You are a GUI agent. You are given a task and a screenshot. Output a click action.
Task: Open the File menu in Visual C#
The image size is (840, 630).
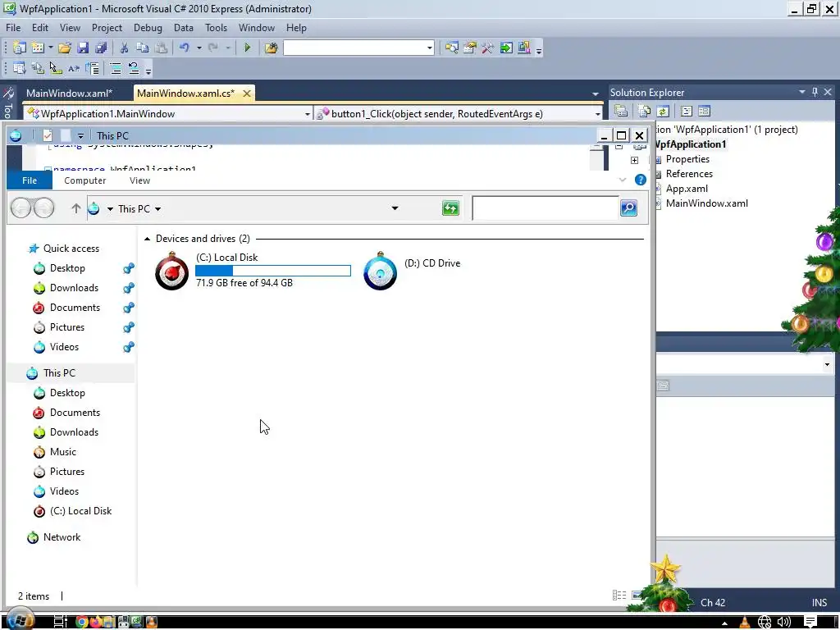click(13, 28)
